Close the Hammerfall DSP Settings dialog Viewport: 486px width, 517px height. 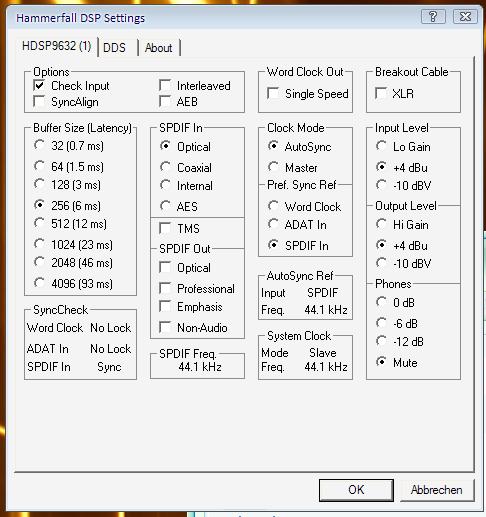coord(465,16)
